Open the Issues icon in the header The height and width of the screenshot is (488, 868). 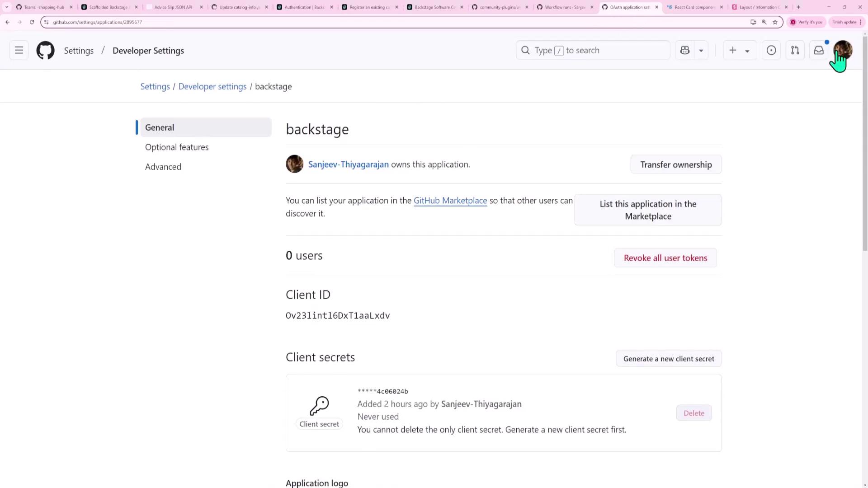771,51
